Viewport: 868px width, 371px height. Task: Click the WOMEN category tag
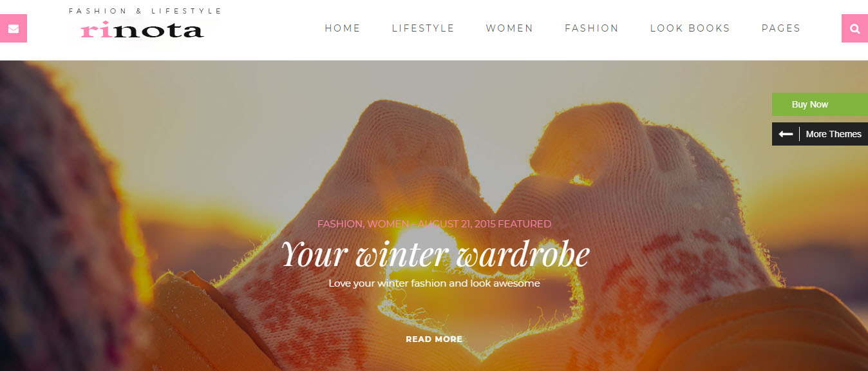coord(388,224)
